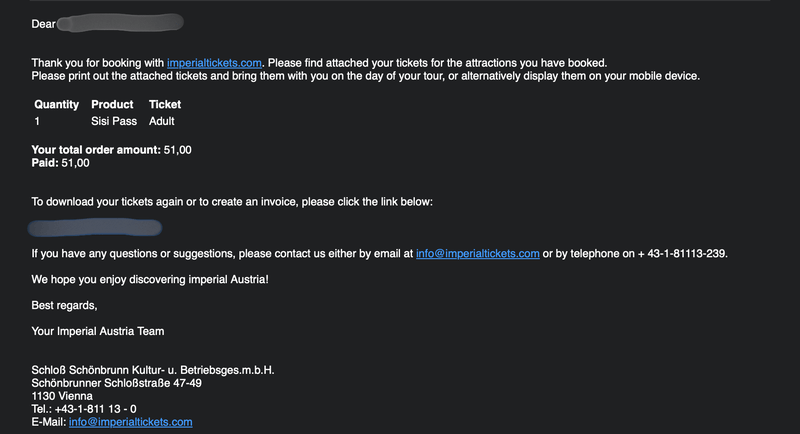Click the info@imperialtickets.com link in the contact sentence
The image size is (800, 434).
477,254
